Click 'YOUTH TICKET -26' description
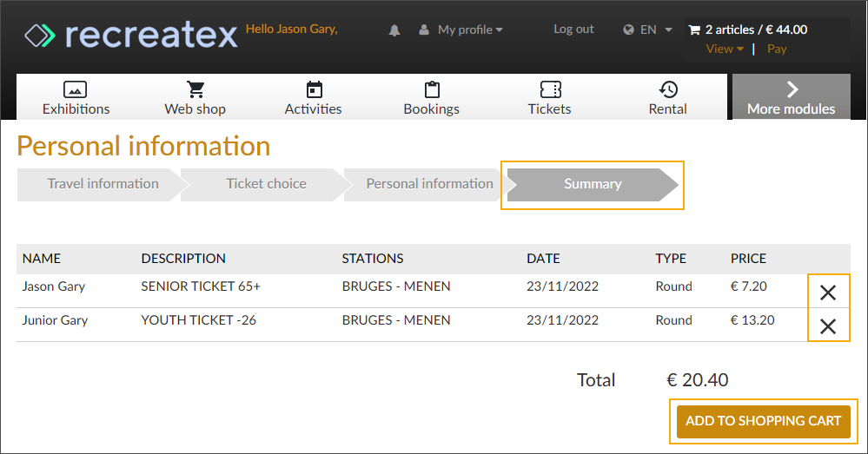Screen dimensions: 868x454 (199, 320)
